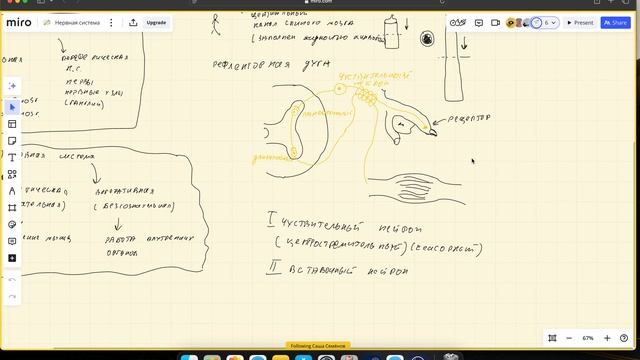Open the Miro AI sparkle tool
640x360 pixels.
point(12,86)
